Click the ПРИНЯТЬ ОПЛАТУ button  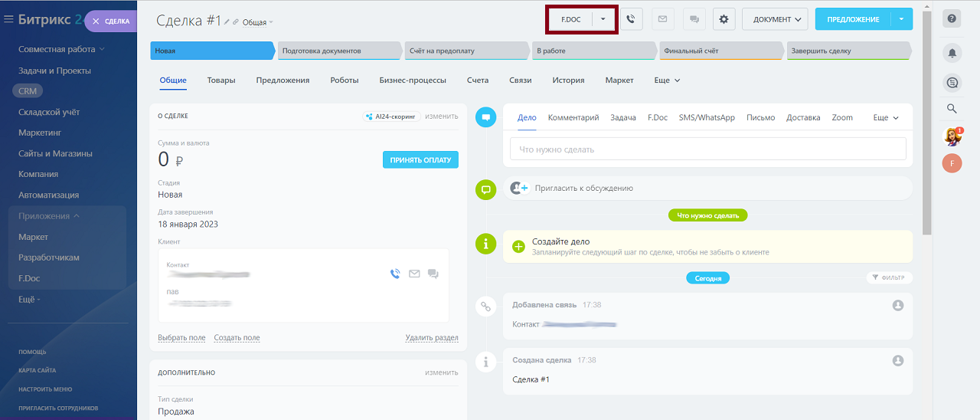pyautogui.click(x=420, y=160)
